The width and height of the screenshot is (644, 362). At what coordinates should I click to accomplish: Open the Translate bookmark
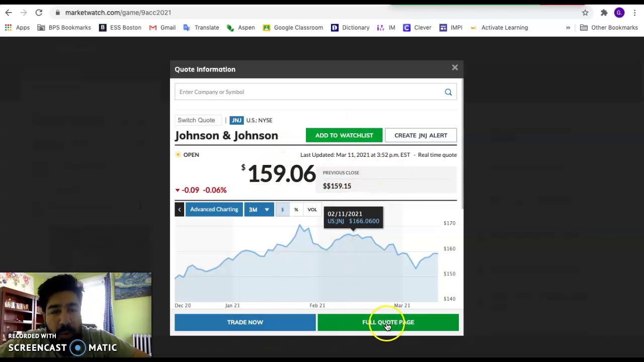point(201,28)
